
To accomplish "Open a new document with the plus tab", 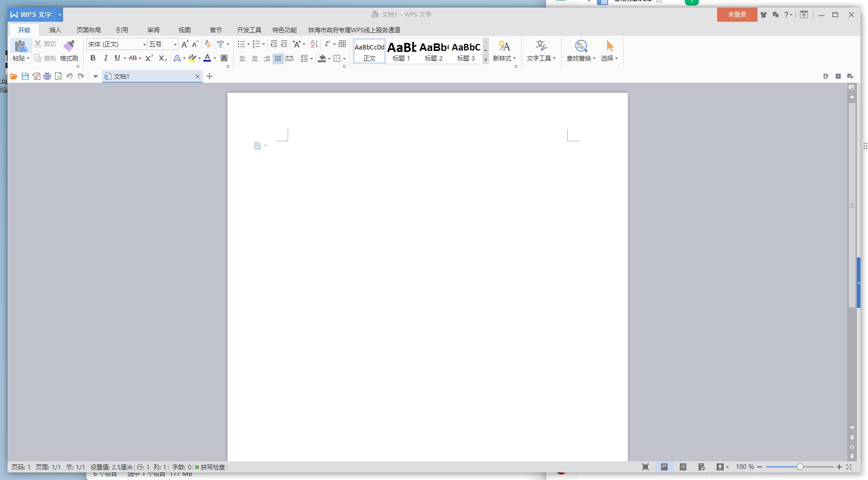I will point(209,76).
